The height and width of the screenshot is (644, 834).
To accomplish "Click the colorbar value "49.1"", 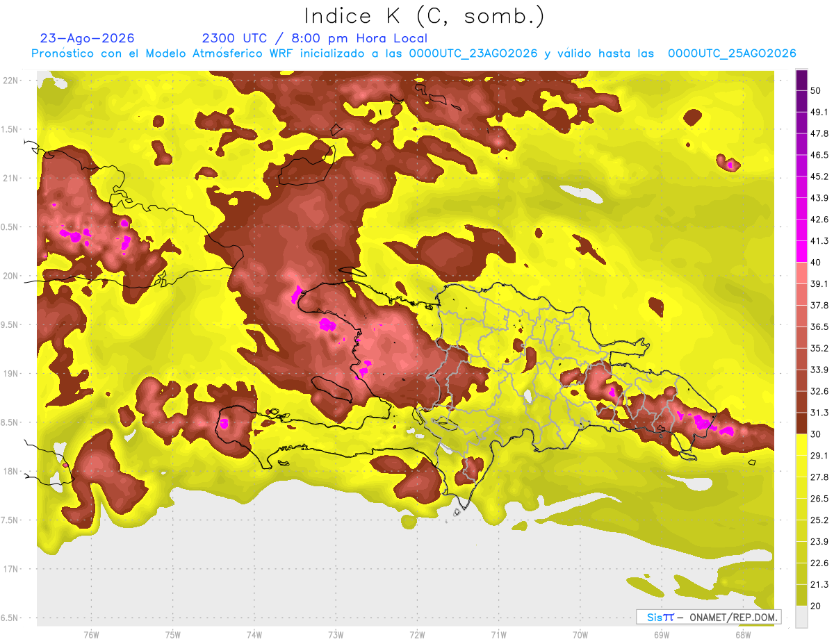I will [820, 113].
